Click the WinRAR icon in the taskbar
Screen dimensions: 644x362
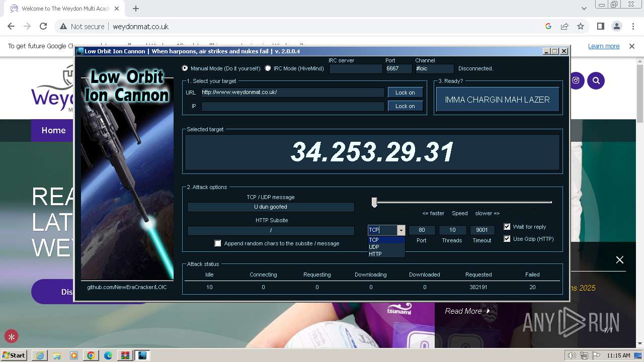click(125, 355)
